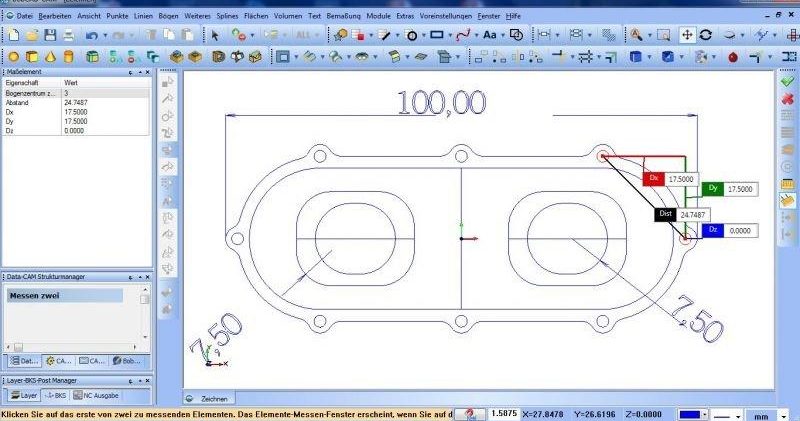Select the spline curve tool
Viewport: 800px width, 421px height.
coord(463,35)
